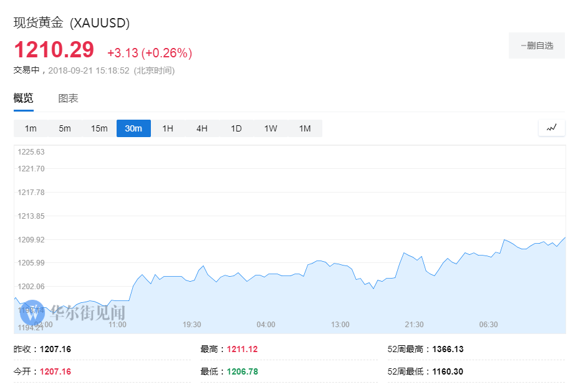
Task: Select the 5m interval
Action: coord(65,128)
